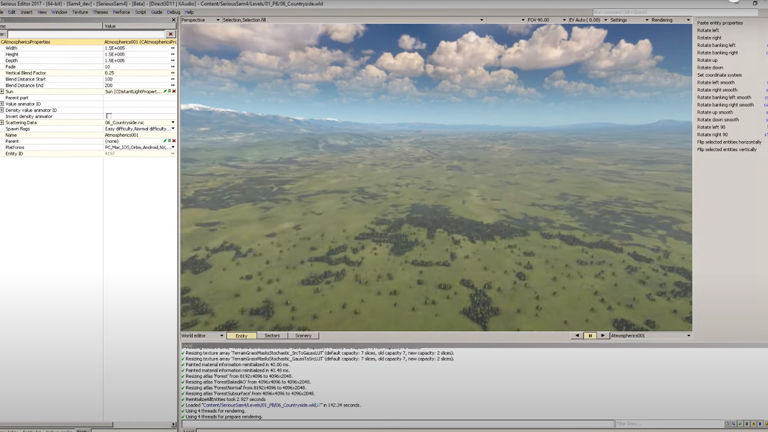
Task: Click Flip selected entities vertically
Action: pyautogui.click(x=726, y=149)
